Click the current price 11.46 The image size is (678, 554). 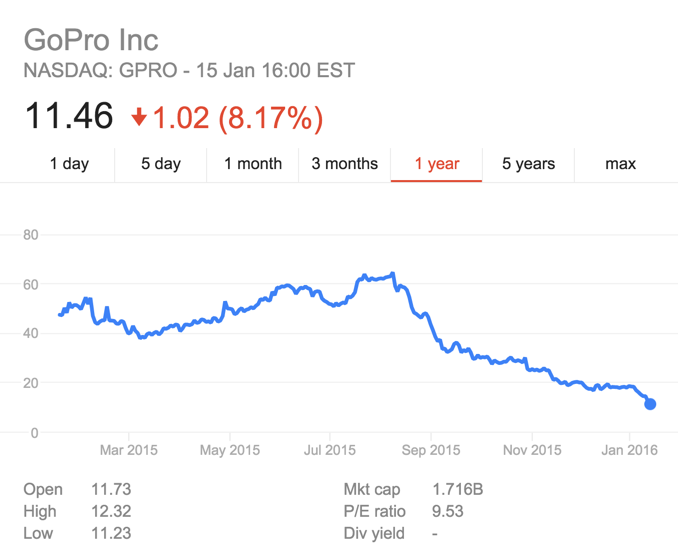click(x=68, y=117)
